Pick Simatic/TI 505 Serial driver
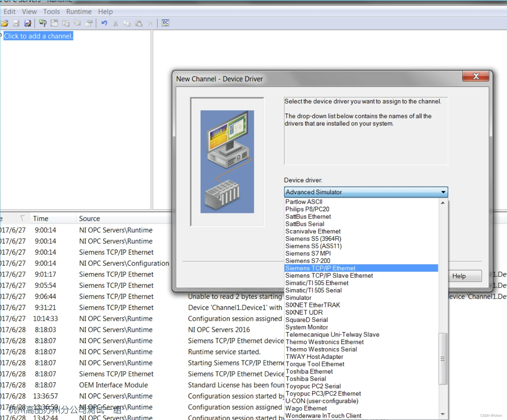507x420 pixels. [x=361, y=290]
